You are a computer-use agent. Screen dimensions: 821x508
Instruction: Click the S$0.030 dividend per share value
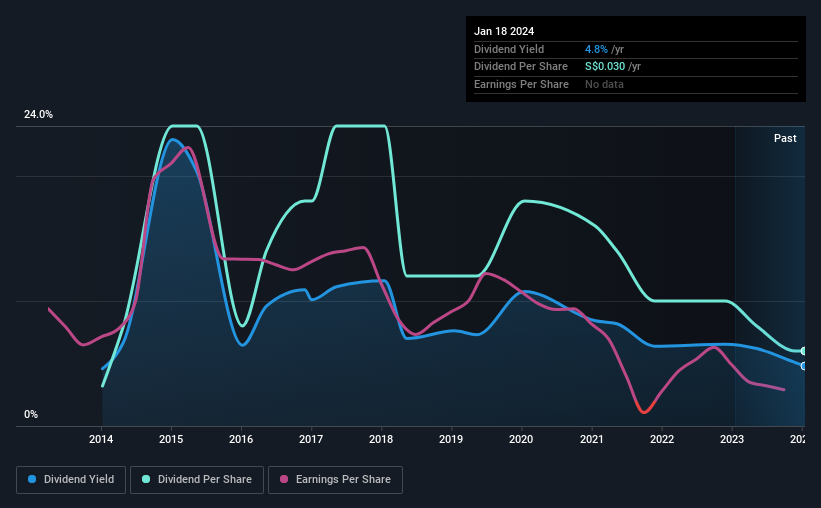605,67
